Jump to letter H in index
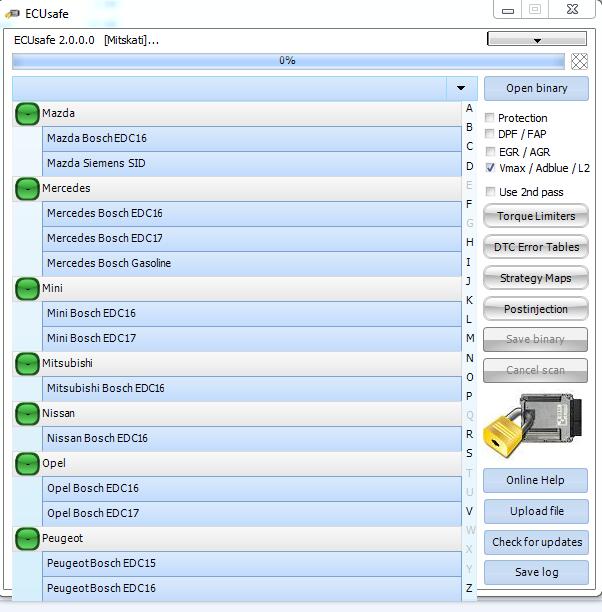Image resolution: width=602 pixels, height=612 pixels. 469,242
